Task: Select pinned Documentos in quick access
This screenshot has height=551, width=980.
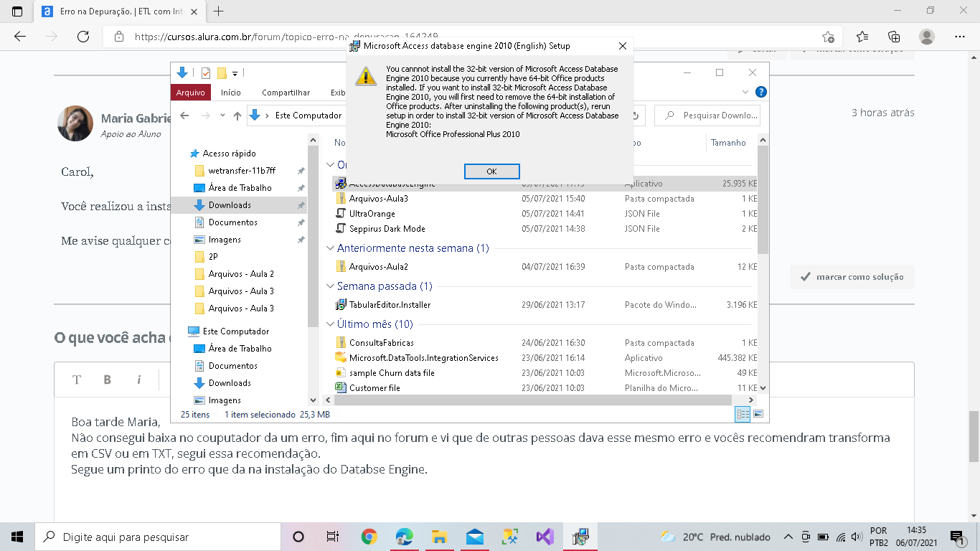Action: coord(232,222)
